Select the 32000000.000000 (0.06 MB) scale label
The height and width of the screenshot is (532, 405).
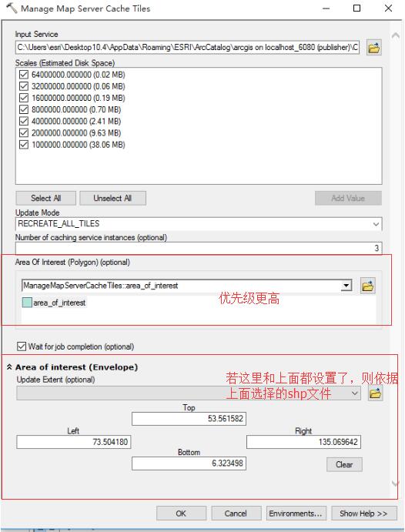pos(79,86)
